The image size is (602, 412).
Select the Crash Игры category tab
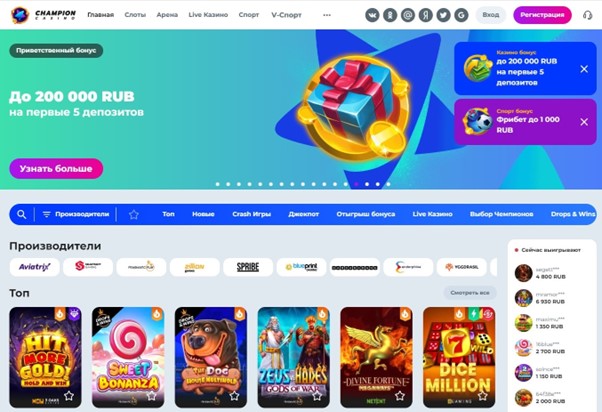pos(251,214)
